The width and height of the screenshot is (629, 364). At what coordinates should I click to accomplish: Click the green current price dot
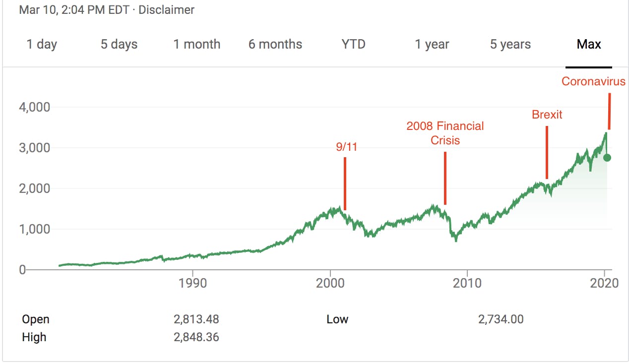(607, 158)
